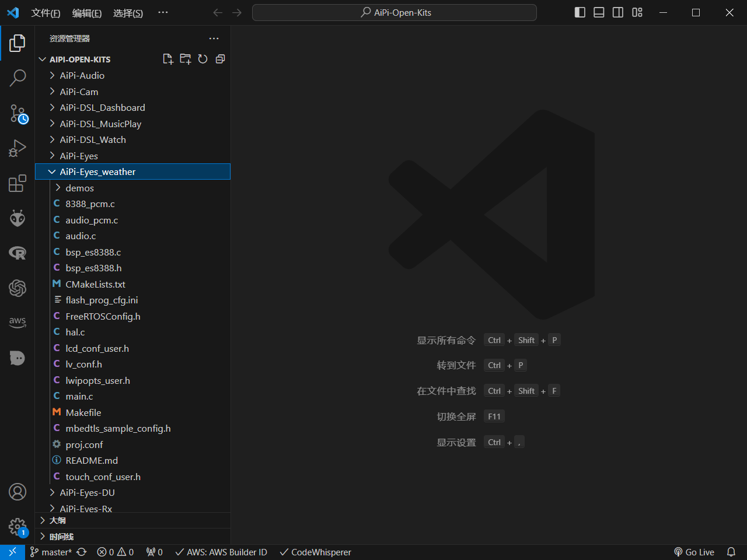Open the Manage gear menu

pos(18,527)
